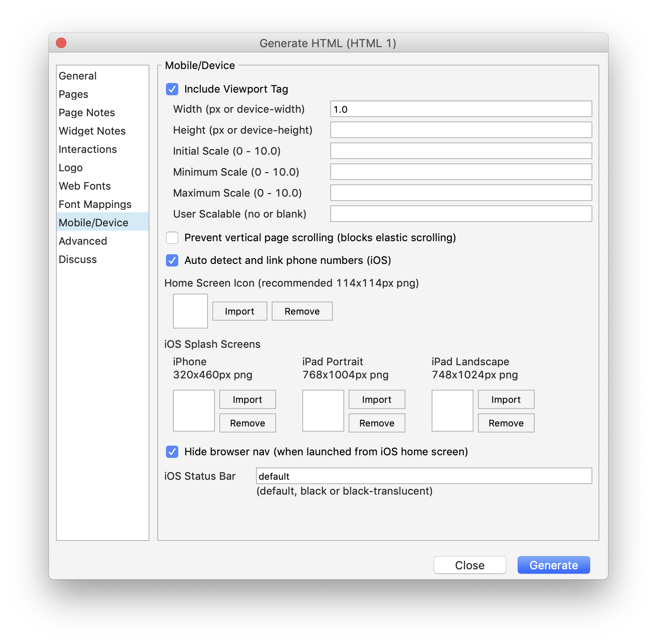The image size is (657, 644).
Task: Remove the Home Screen Icon
Action: click(302, 311)
